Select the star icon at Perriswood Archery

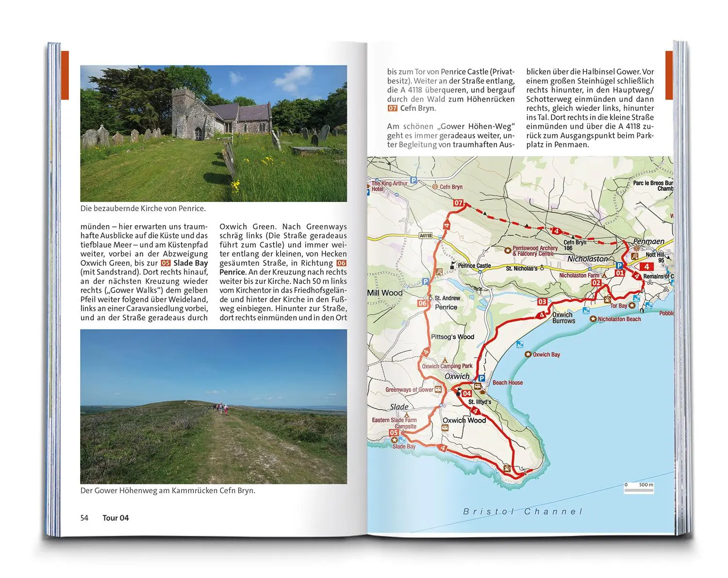[508, 251]
